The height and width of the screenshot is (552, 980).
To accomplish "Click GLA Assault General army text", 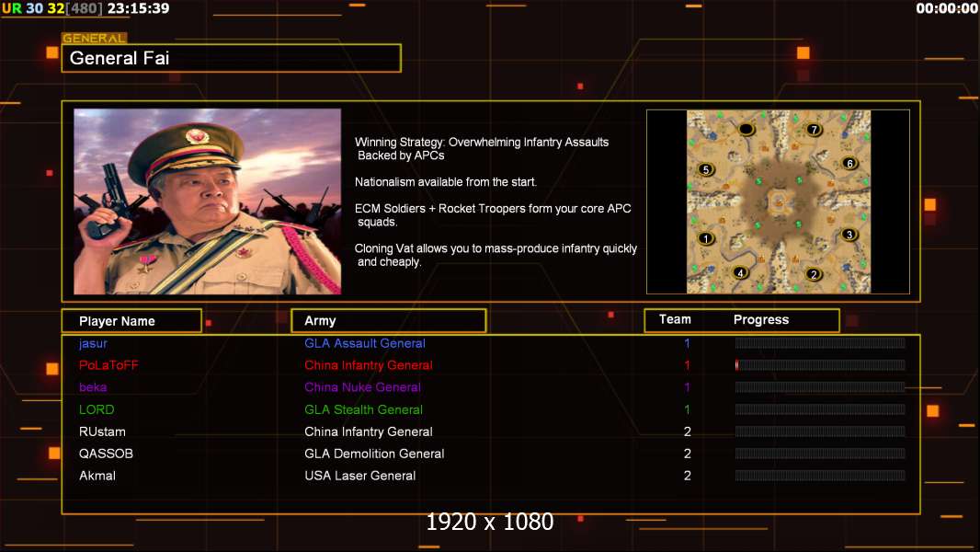I will [x=365, y=343].
